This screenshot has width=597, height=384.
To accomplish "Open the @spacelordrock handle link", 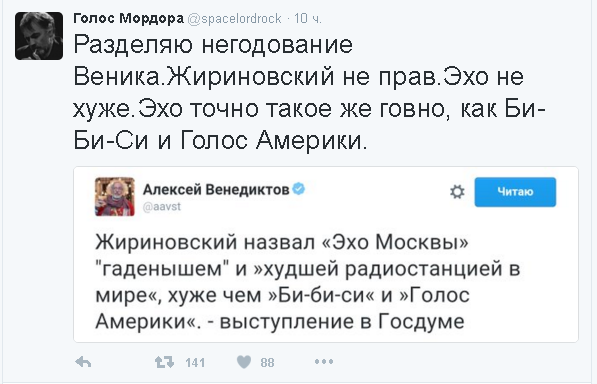I will click(235, 18).
